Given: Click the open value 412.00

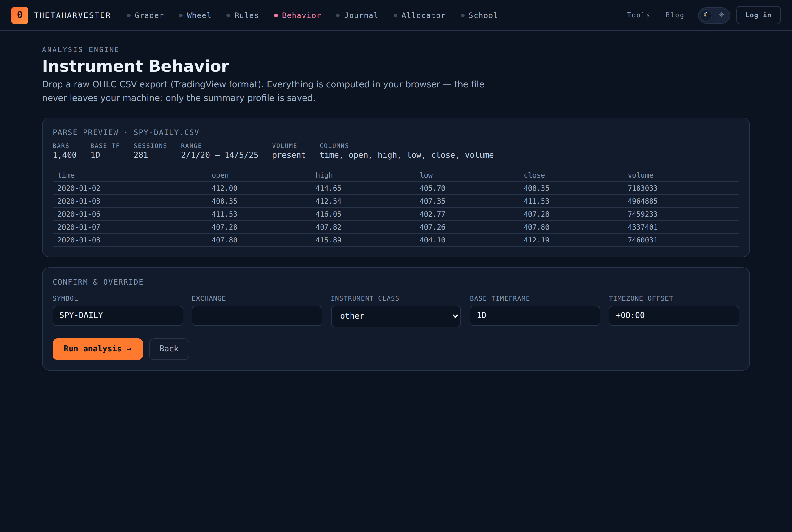Looking at the screenshot, I should [x=224, y=188].
